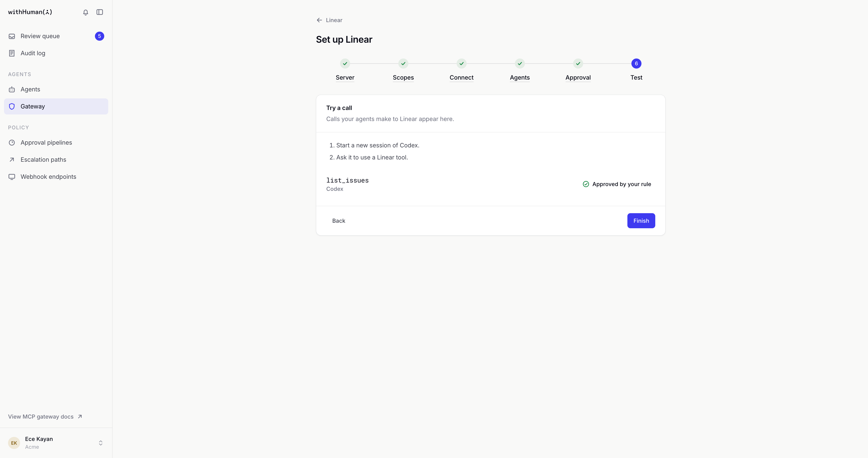
Task: Click the external link arrow by gateway docs
Action: pos(80,417)
